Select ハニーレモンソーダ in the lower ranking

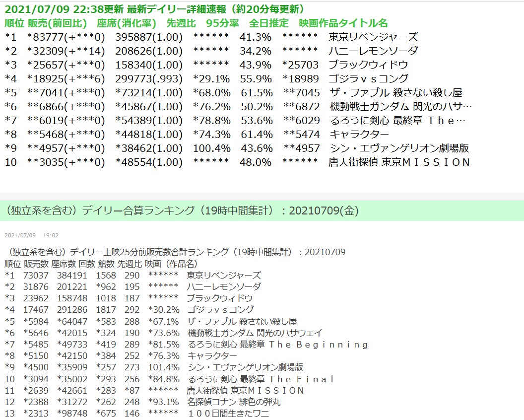tap(224, 287)
